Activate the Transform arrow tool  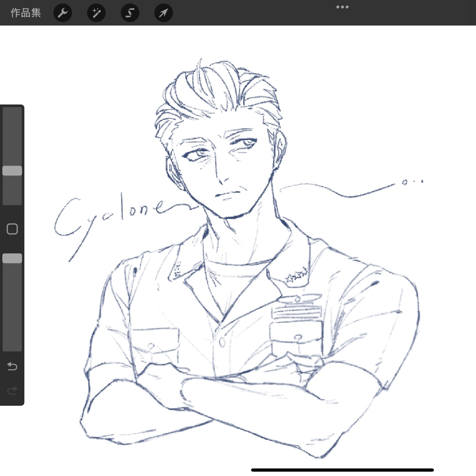(x=164, y=13)
